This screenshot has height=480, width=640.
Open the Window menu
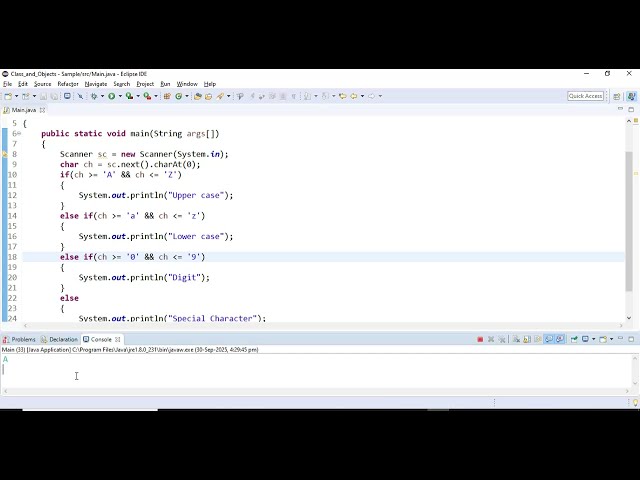point(187,84)
